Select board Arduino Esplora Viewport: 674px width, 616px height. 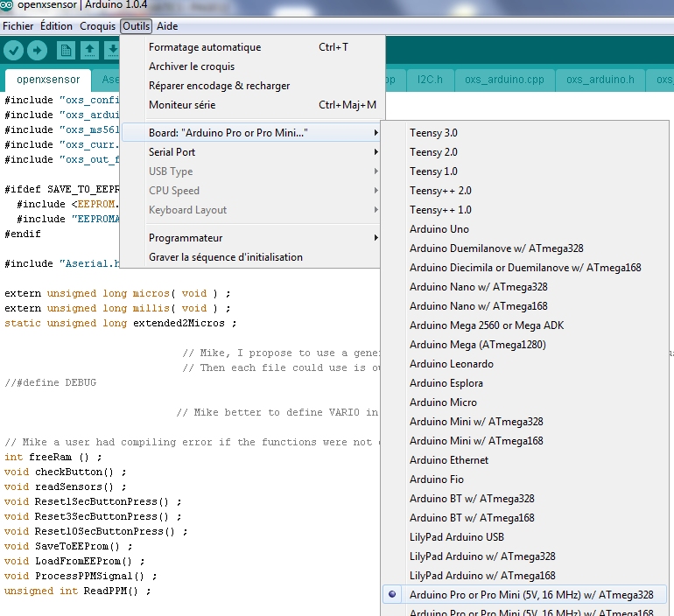[524, 383]
